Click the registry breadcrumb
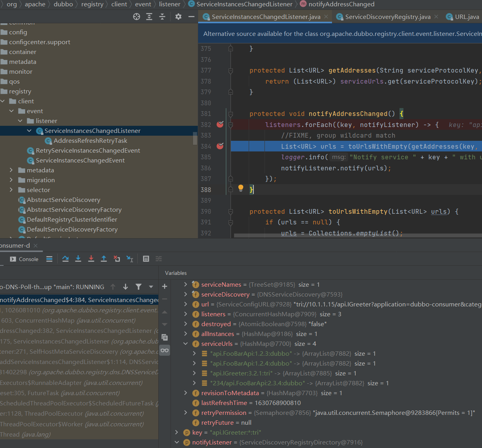 (x=92, y=4)
